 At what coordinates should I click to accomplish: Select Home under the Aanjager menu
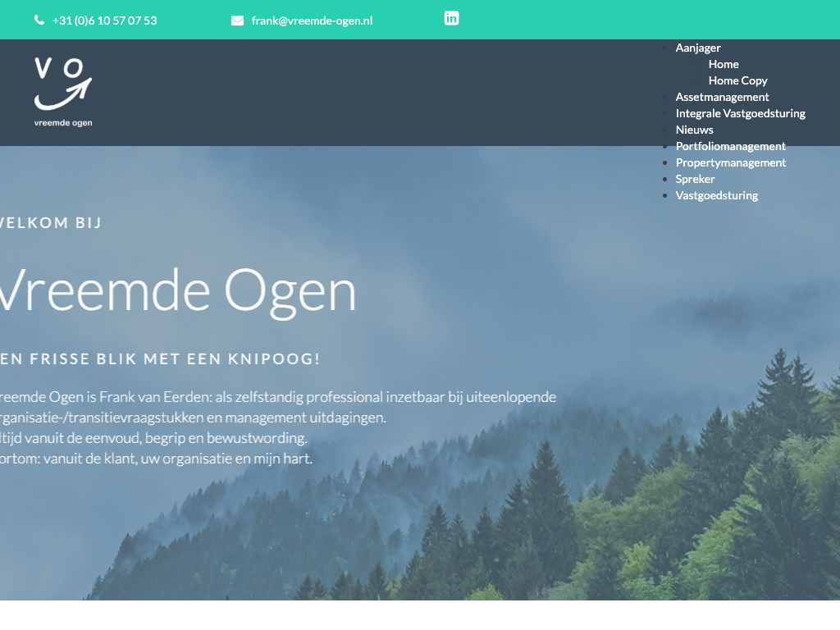(x=724, y=64)
